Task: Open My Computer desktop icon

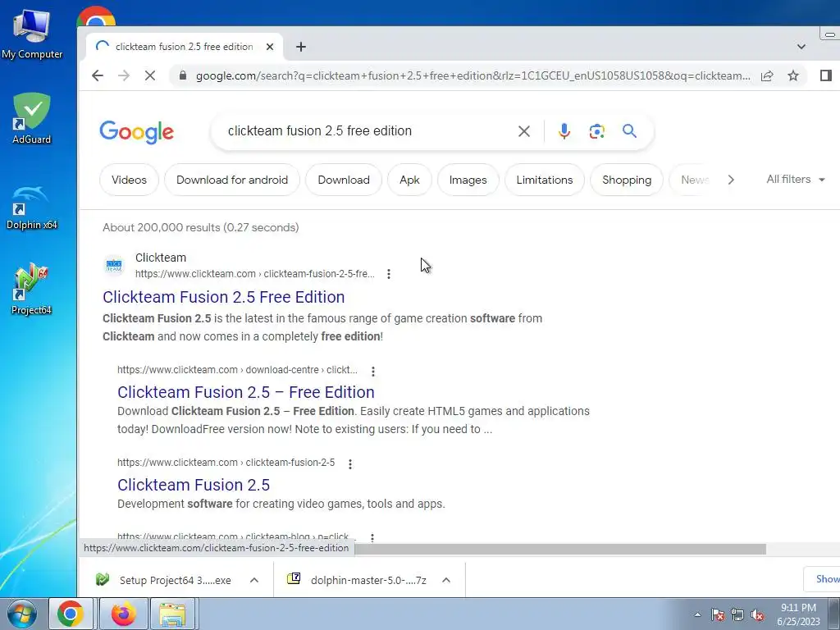Action: [x=32, y=33]
